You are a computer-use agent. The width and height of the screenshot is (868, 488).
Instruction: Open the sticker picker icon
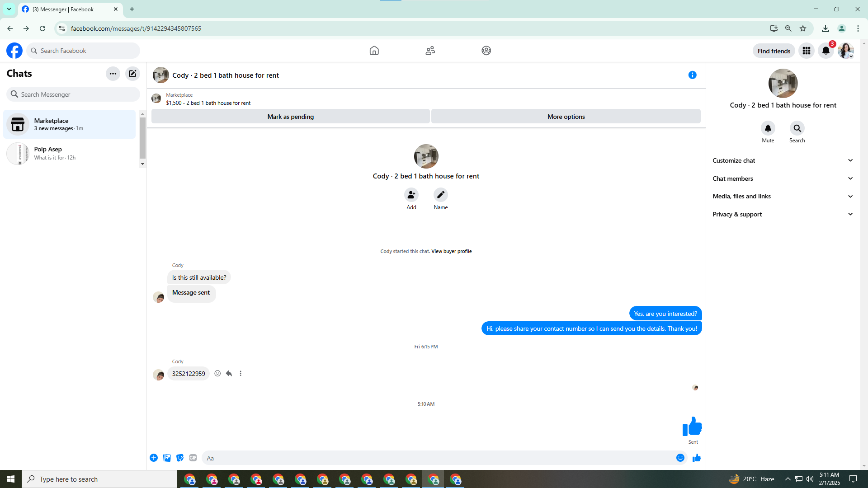180,458
